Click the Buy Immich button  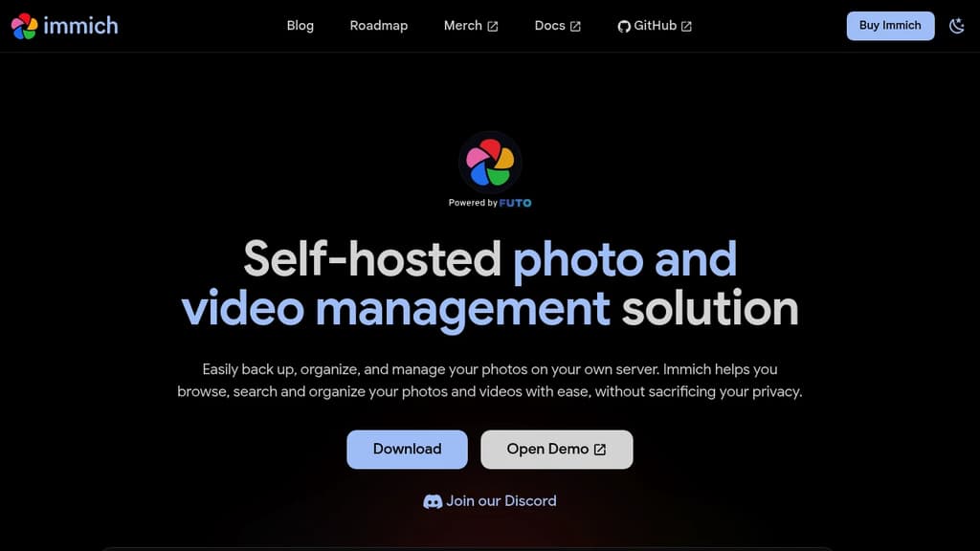890,26
